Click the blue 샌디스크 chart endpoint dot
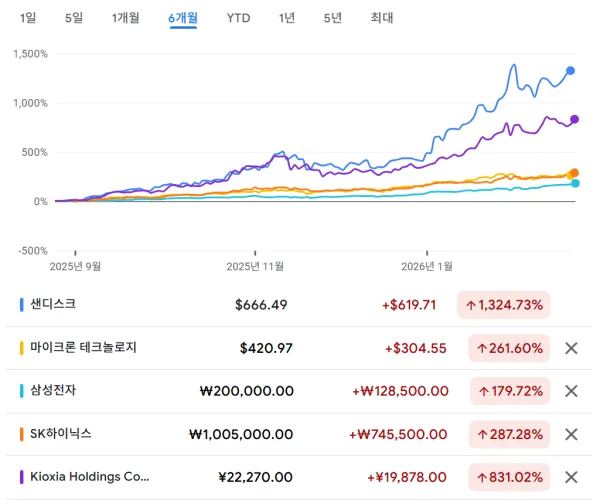The height and width of the screenshot is (500, 600). coord(570,70)
